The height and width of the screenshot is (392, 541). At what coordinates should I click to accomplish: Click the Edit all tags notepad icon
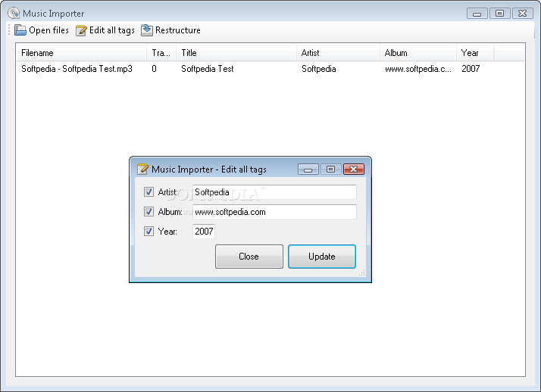[x=81, y=30]
